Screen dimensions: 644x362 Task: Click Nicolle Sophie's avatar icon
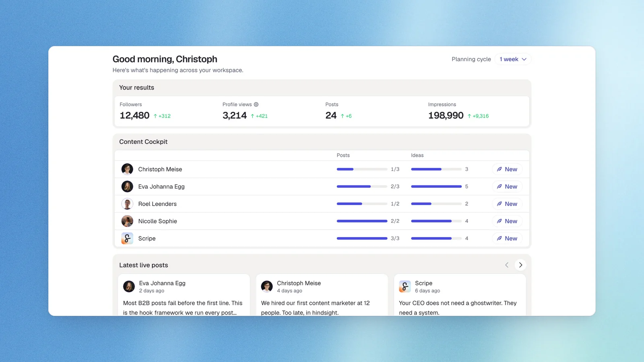point(127,221)
